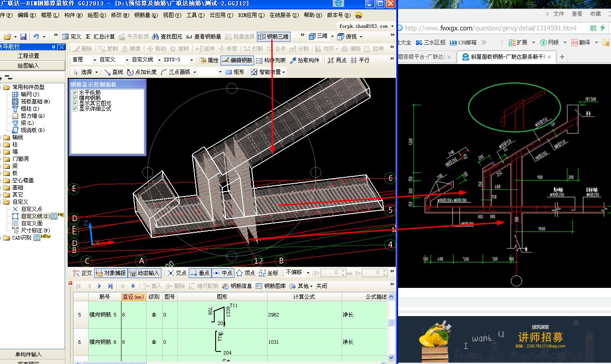
Task: Select 尺寸标注(W) tree item
Action: point(35,231)
